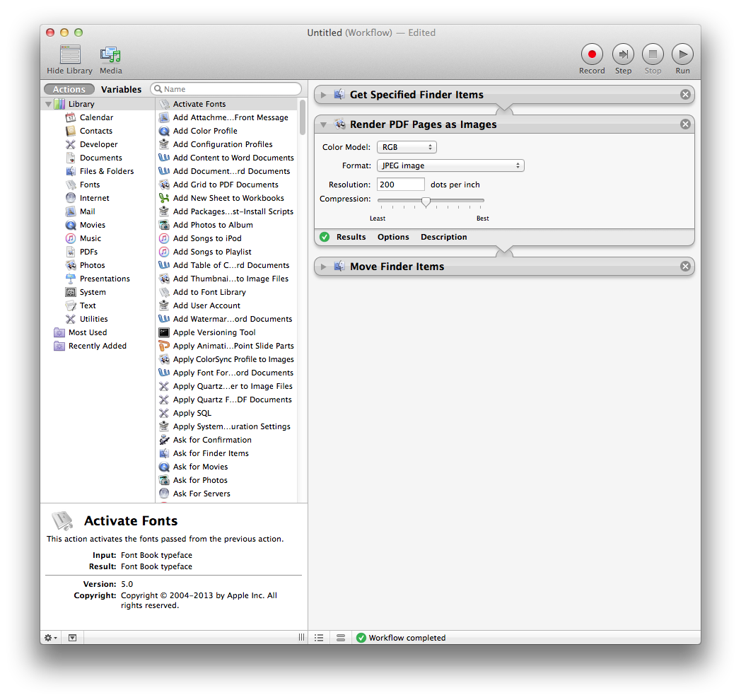Switch to the Options tab
The width and height of the screenshot is (741, 700).
[x=393, y=237]
